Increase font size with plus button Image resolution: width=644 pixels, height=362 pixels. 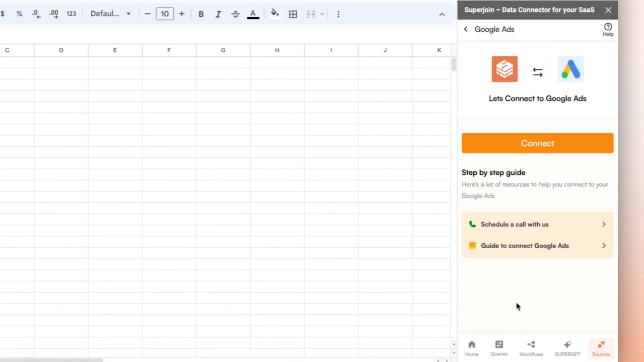182,14
